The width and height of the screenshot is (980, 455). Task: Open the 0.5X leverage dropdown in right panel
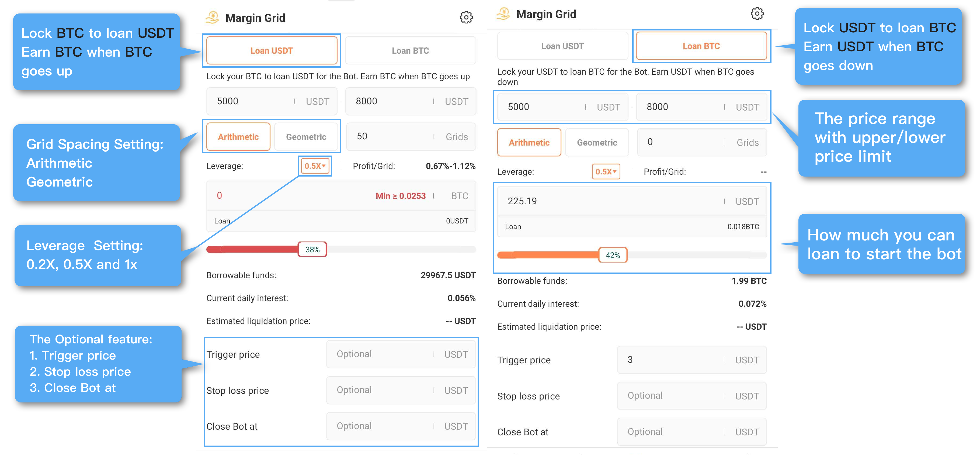click(x=606, y=172)
